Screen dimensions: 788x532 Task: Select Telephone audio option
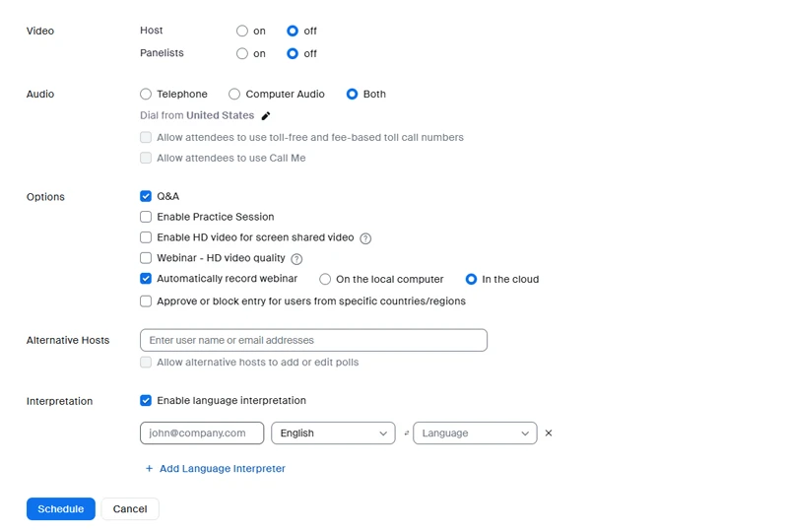(146, 95)
